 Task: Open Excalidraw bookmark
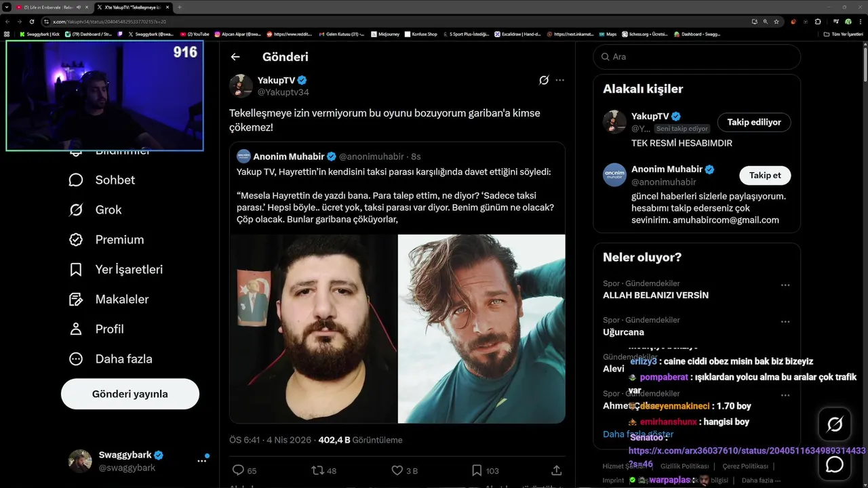click(518, 34)
